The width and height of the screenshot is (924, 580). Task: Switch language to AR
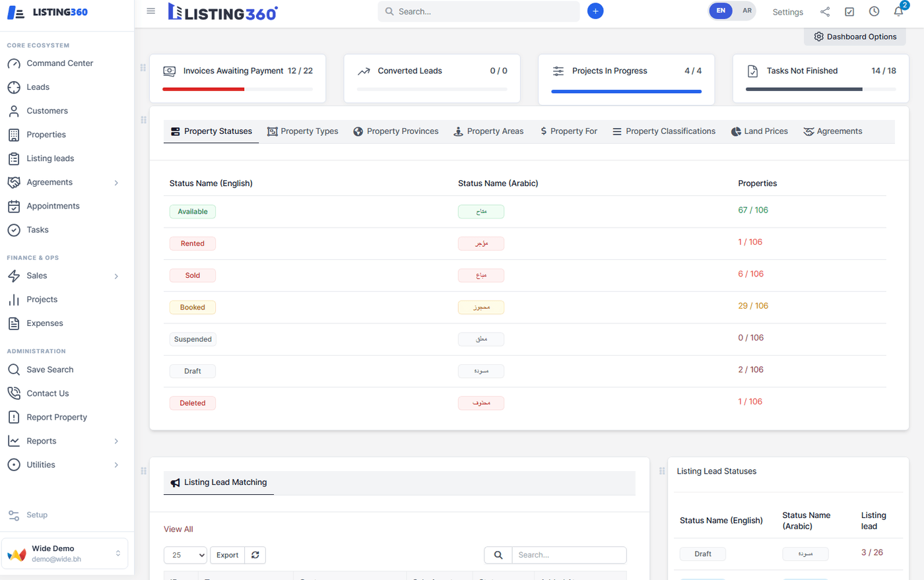(746, 11)
